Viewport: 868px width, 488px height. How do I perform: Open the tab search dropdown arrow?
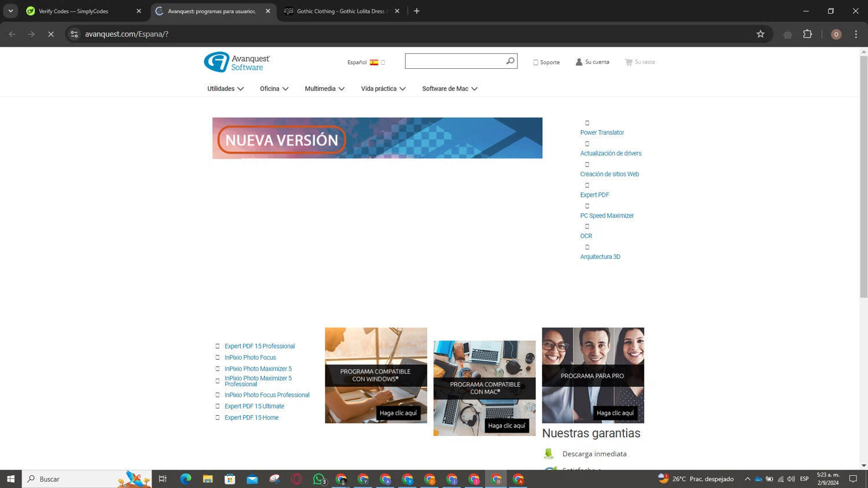(x=10, y=11)
